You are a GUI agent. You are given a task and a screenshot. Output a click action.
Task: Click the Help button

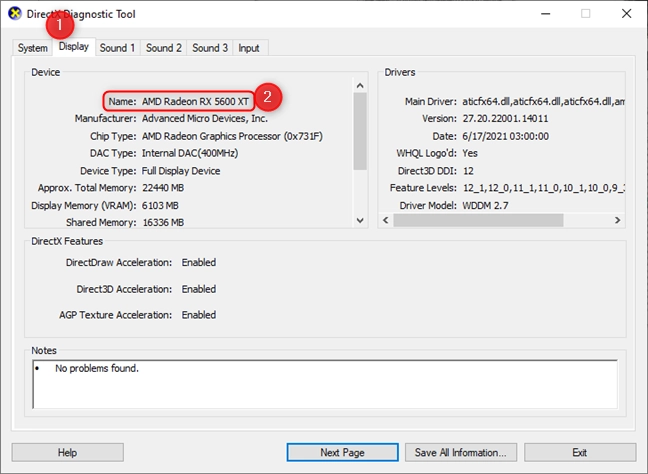[x=67, y=453]
